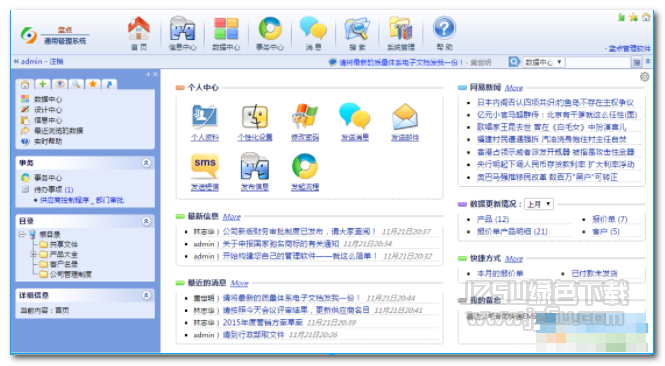
Task: Collapse sidebar via chevron before admin
Action: [x=16, y=61]
